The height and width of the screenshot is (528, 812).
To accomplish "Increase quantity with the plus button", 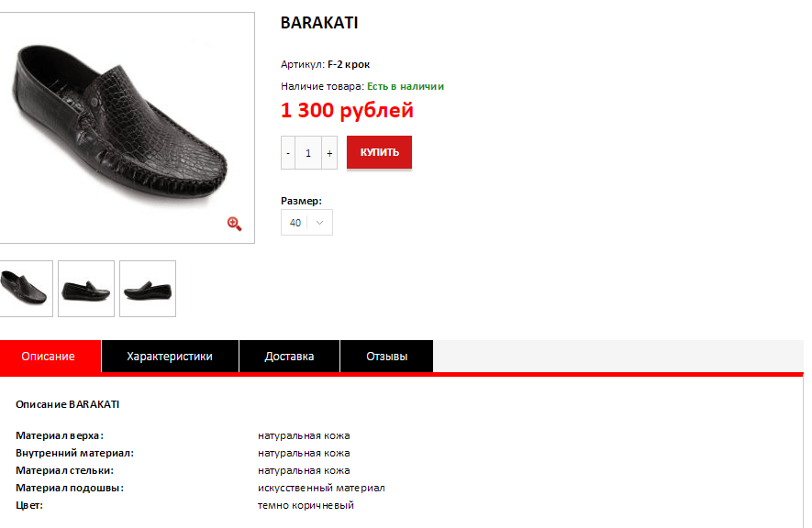I will point(329,152).
